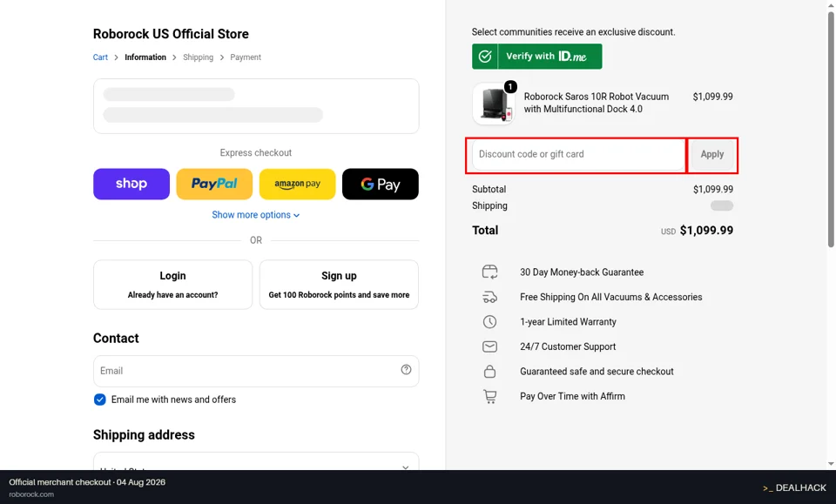Viewport: 836px width, 504px height.
Task: Click the Shop Pay express checkout button
Action: tap(131, 184)
